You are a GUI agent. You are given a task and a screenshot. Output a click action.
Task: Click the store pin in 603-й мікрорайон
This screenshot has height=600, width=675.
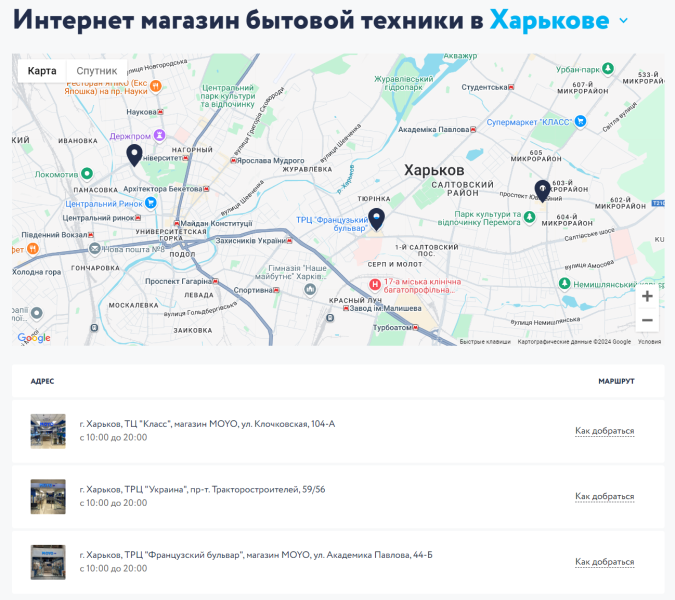pyautogui.click(x=542, y=188)
